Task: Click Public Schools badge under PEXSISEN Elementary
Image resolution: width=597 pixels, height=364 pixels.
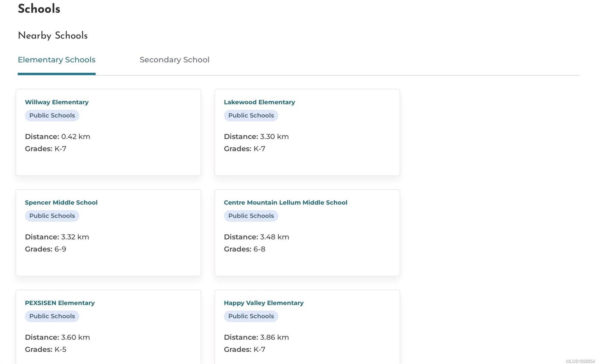Action: [52, 316]
